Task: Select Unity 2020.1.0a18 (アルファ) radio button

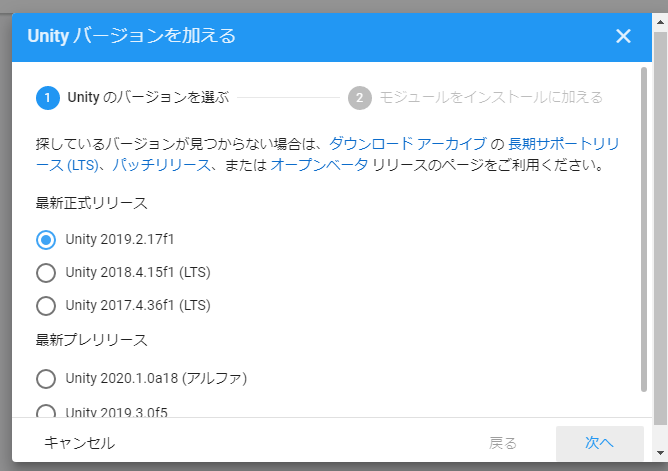Action: point(46,379)
